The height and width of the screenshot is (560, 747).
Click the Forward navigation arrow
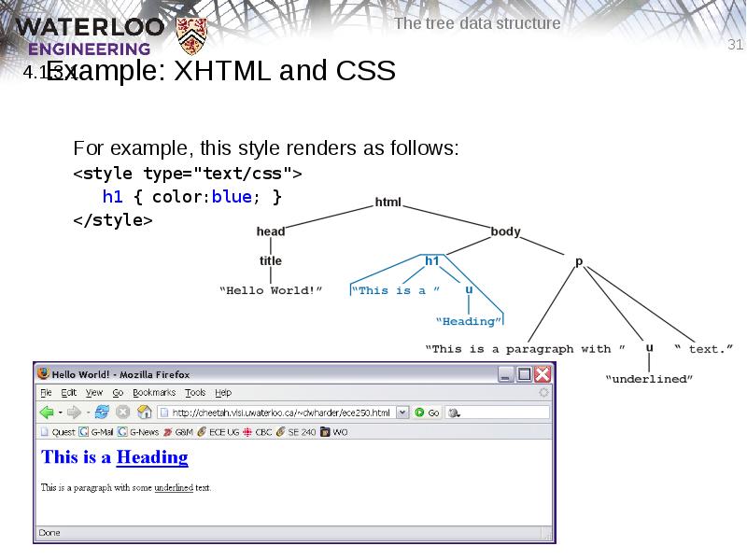point(73,412)
